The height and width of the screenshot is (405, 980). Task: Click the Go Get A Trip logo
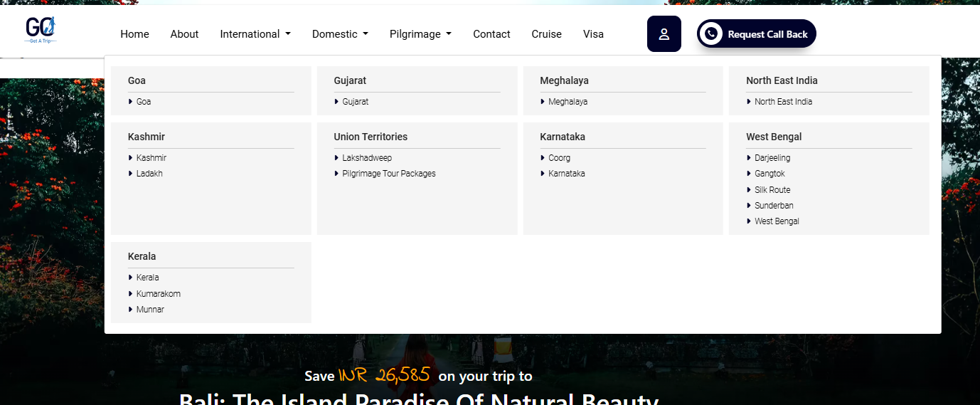[x=41, y=30]
